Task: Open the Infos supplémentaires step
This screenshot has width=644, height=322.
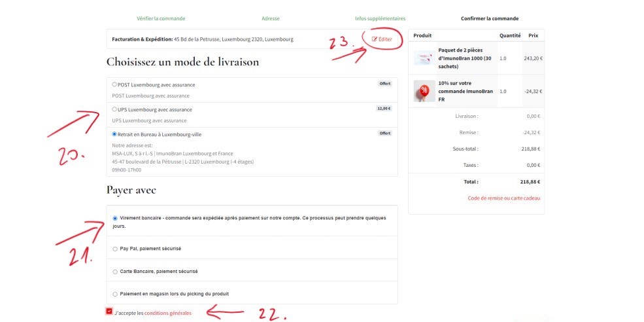Action: click(x=380, y=18)
